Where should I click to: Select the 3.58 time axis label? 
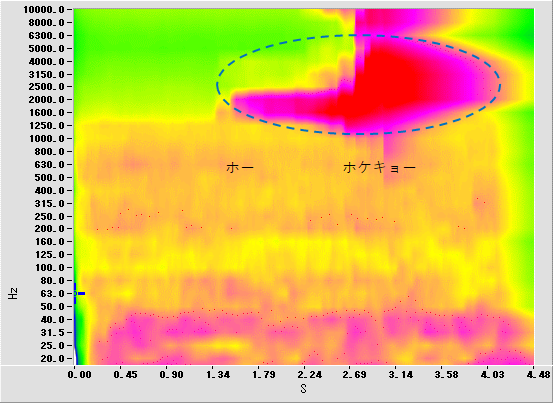pyautogui.click(x=446, y=374)
